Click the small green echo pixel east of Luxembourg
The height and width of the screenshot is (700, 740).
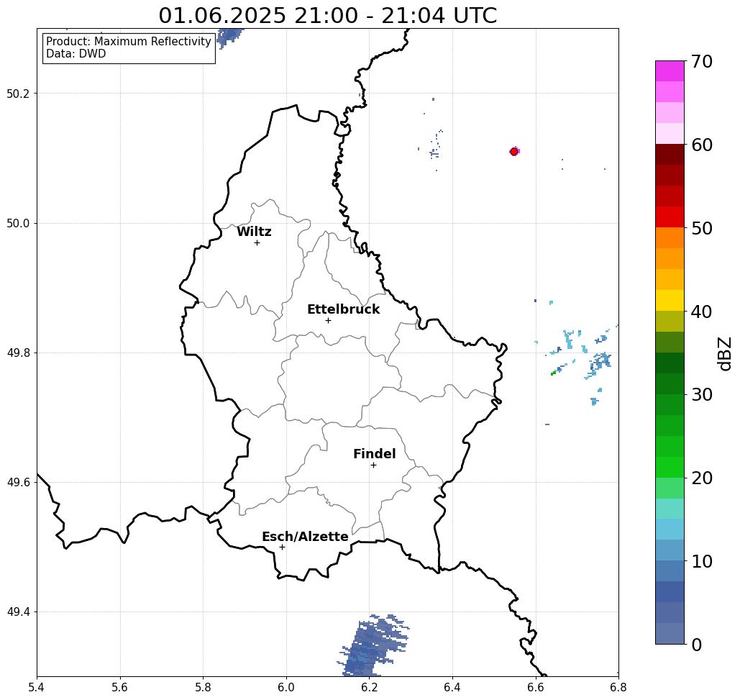[554, 373]
